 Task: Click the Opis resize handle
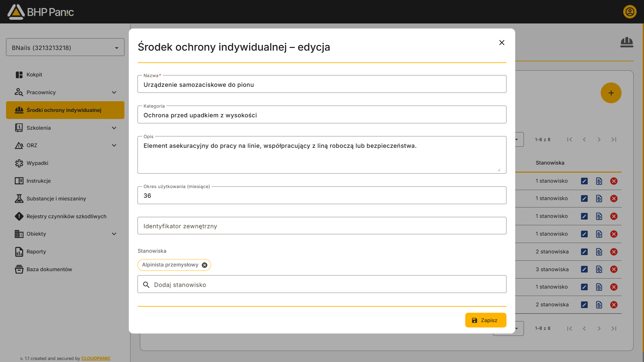(499, 170)
